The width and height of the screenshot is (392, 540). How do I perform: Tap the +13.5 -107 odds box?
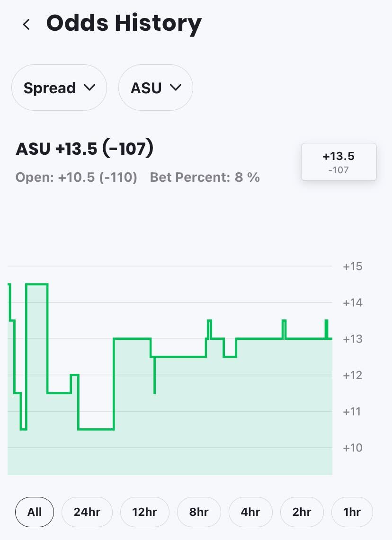click(x=339, y=162)
